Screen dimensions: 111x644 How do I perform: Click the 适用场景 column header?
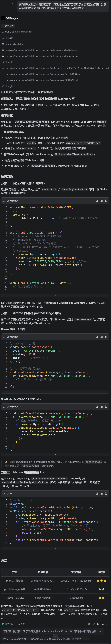pyautogui.click(x=43, y=572)
